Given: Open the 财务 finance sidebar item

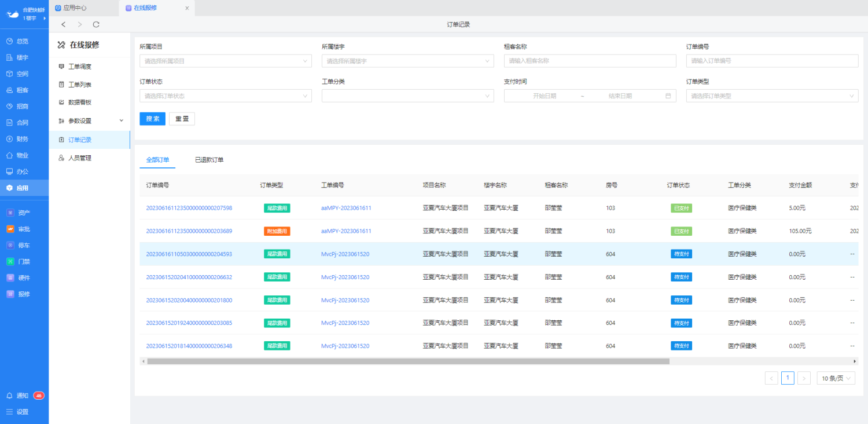Looking at the screenshot, I should pyautogui.click(x=24, y=138).
